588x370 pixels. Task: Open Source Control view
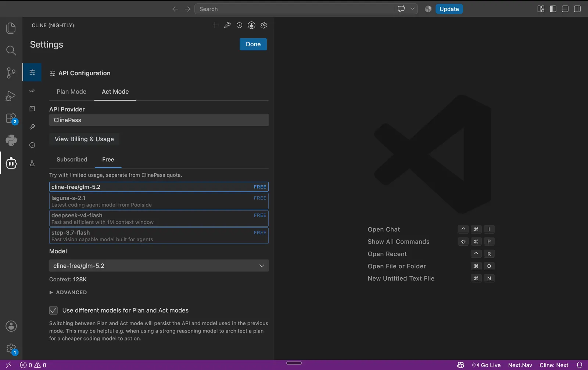click(x=11, y=73)
